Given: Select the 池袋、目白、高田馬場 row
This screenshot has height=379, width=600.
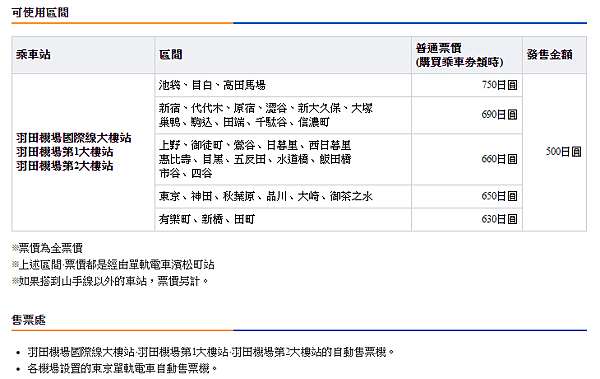Looking at the screenshot, I should click(283, 85).
